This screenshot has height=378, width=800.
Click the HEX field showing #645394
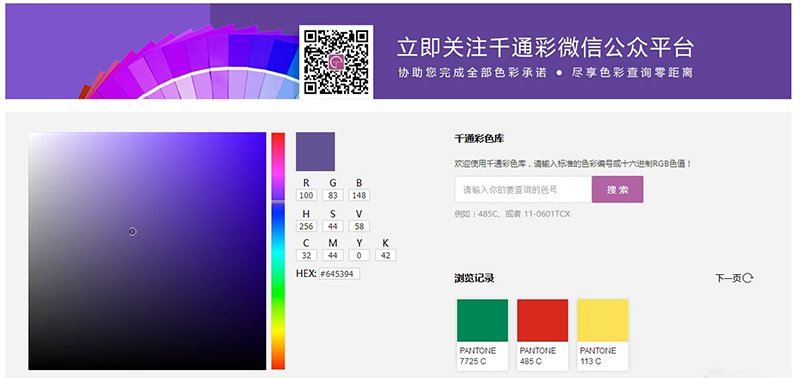339,274
